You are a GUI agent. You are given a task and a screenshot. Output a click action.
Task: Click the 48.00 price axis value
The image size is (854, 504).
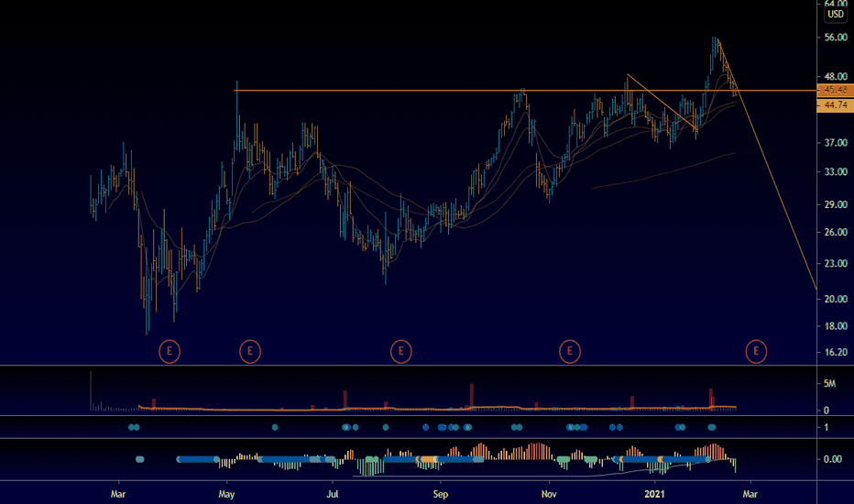point(836,76)
